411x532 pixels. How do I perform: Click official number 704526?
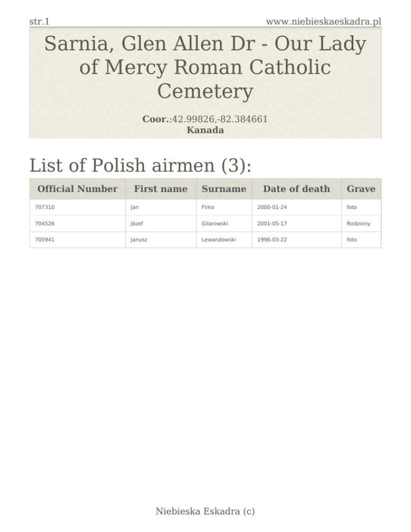point(44,224)
